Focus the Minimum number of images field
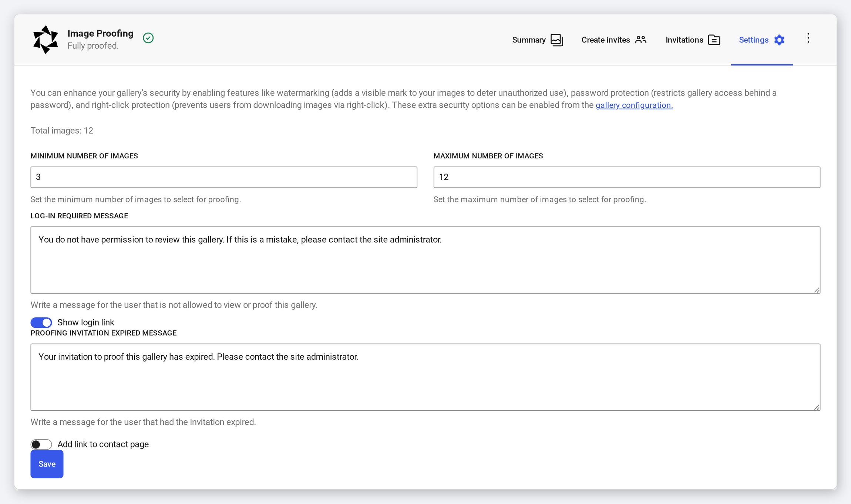The image size is (851, 504). tap(224, 177)
